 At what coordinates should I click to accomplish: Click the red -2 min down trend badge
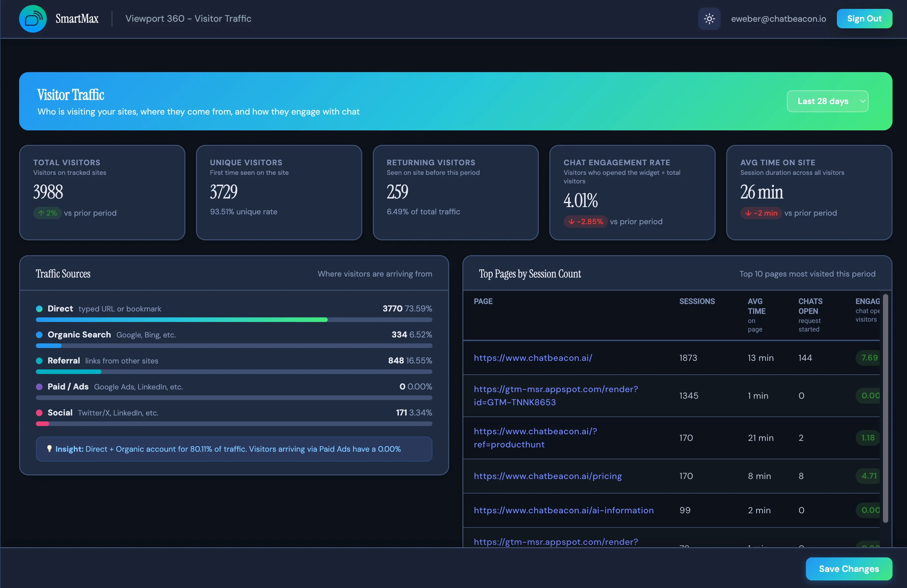[761, 213]
